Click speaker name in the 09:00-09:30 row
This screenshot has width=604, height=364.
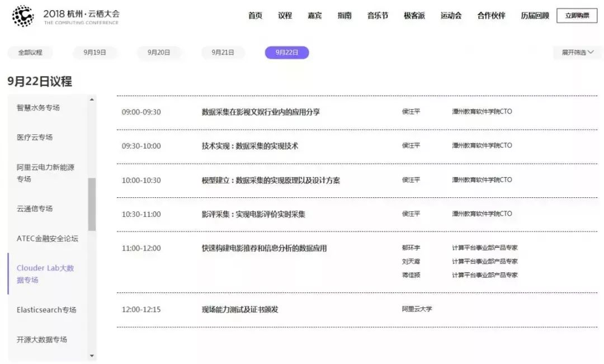(411, 112)
